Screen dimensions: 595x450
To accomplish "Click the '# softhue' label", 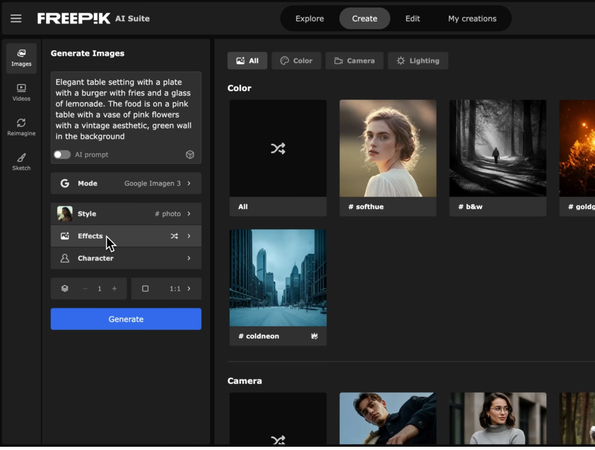I will tap(366, 207).
